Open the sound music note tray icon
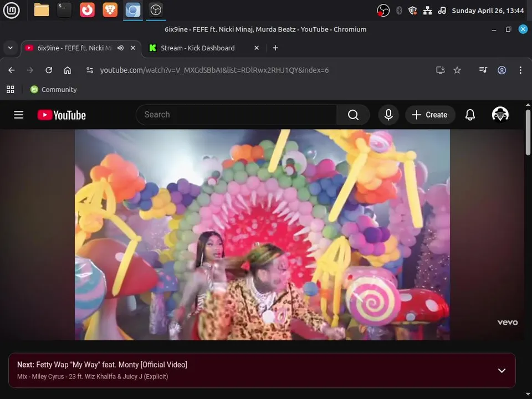The image size is (532, 399). point(442,11)
